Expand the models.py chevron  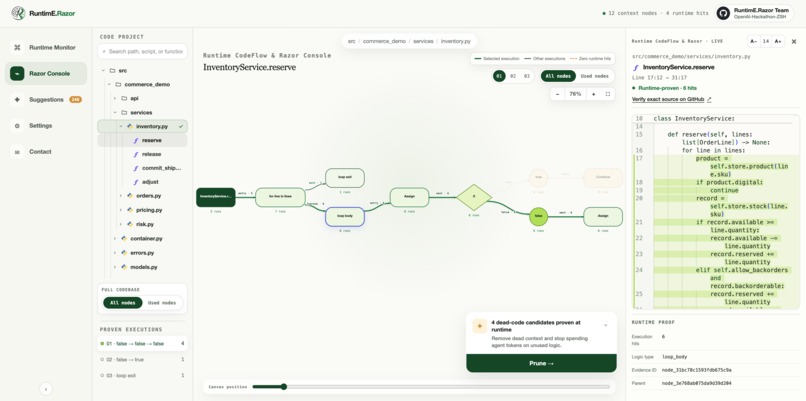click(x=115, y=267)
